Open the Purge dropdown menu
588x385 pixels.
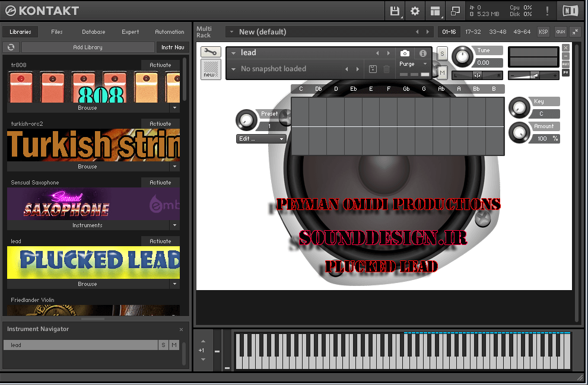tap(412, 64)
